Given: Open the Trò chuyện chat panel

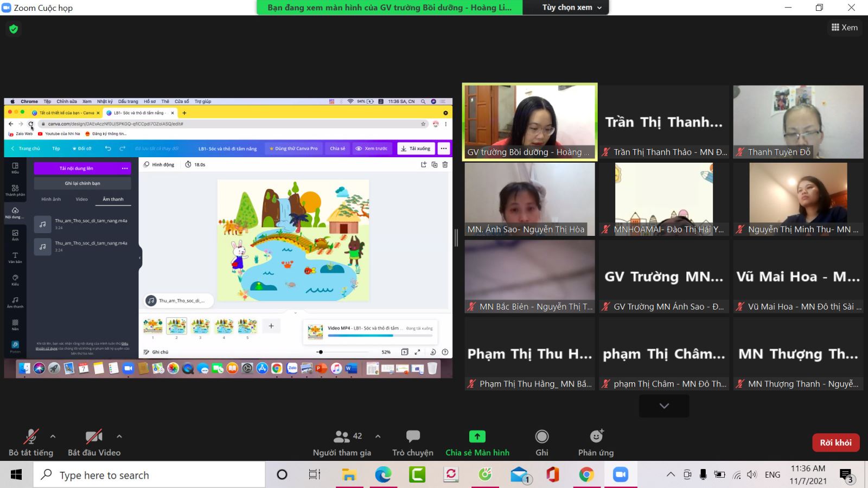Looking at the screenshot, I should [x=413, y=436].
